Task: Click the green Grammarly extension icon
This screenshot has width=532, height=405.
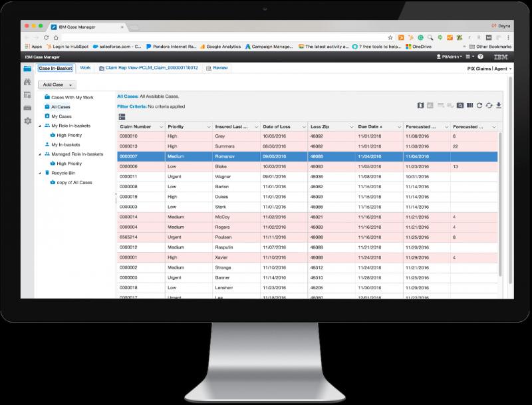Action: click(x=420, y=38)
